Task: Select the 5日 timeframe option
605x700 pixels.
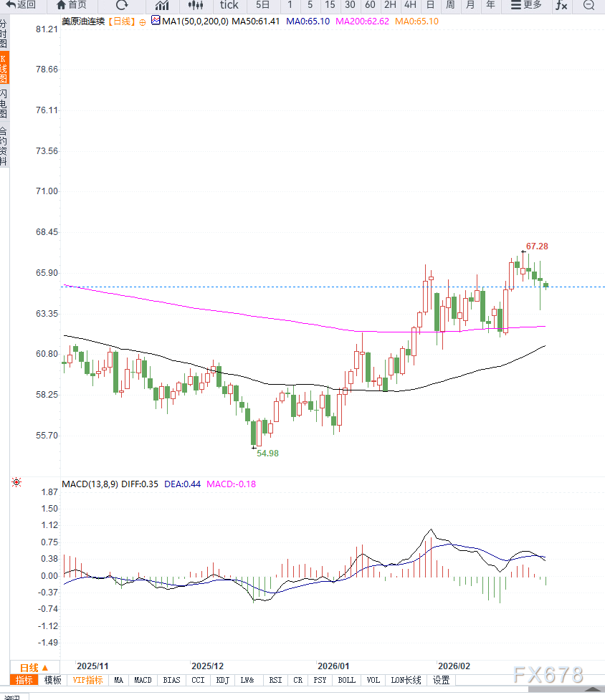Action: click(x=263, y=5)
